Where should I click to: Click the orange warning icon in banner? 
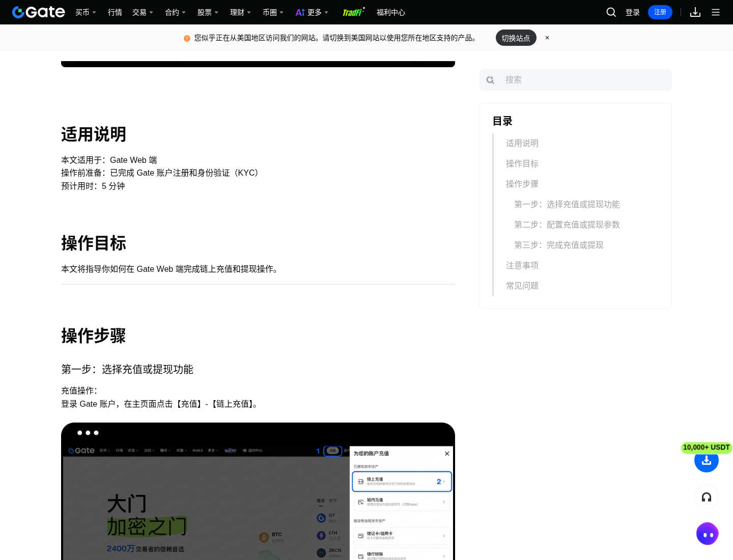point(187,38)
